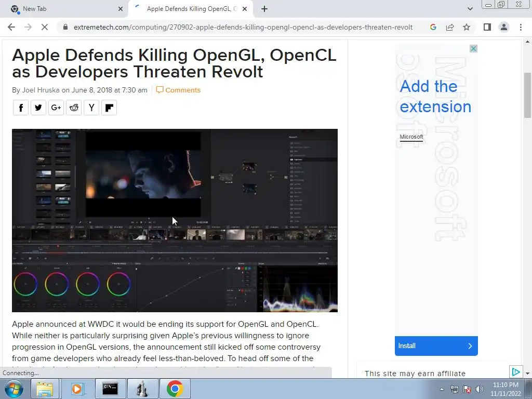The height and width of the screenshot is (399, 532).
Task: Click the author name Joel Hruska
Action: tap(41, 90)
